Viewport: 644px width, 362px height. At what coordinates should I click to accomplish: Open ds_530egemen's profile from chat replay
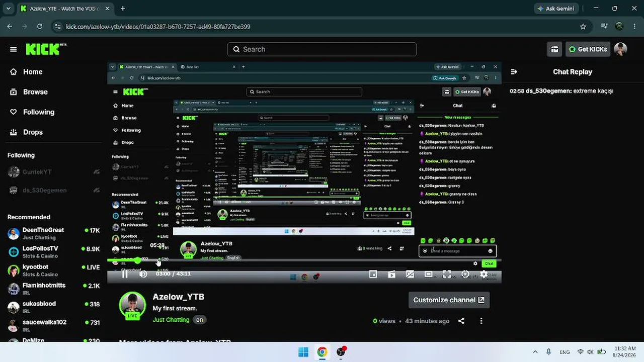548,91
